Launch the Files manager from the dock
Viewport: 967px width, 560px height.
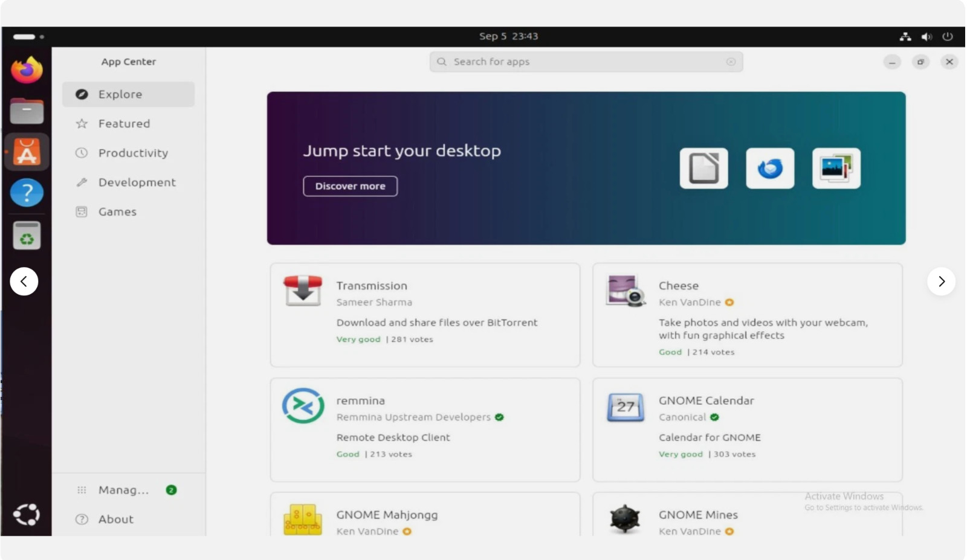point(27,111)
